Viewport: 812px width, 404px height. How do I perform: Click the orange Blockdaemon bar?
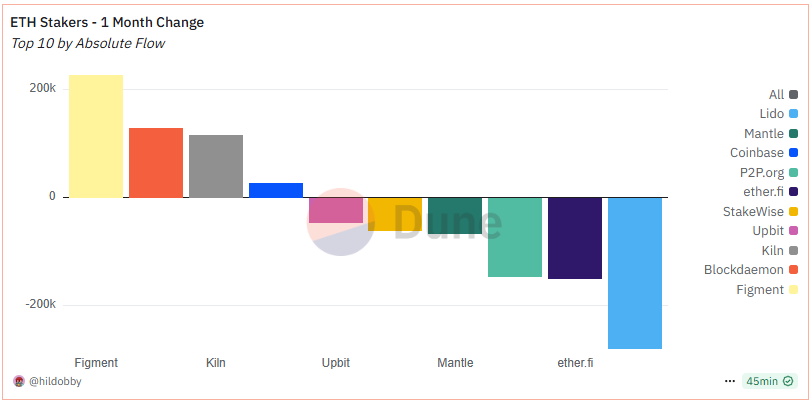pyautogui.click(x=156, y=163)
